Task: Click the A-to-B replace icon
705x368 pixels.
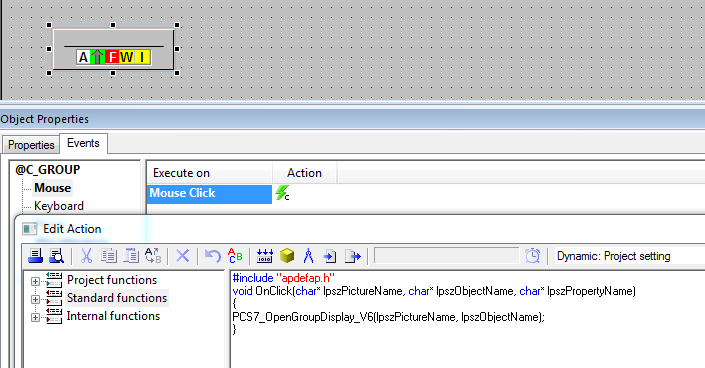Action: pos(153,256)
